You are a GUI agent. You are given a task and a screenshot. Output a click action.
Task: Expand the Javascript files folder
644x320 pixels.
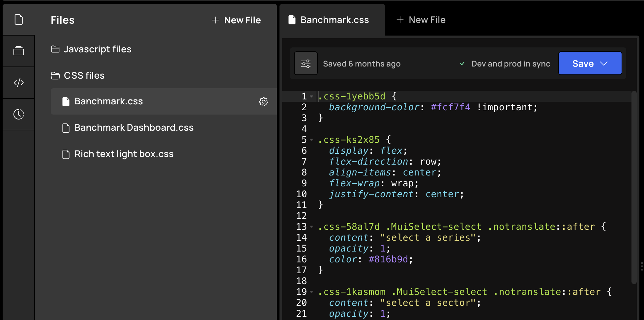(91, 49)
